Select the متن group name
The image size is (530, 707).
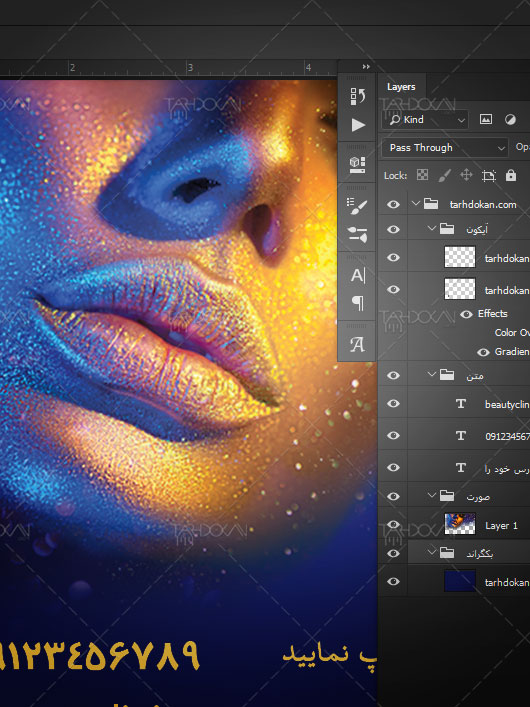pos(475,376)
